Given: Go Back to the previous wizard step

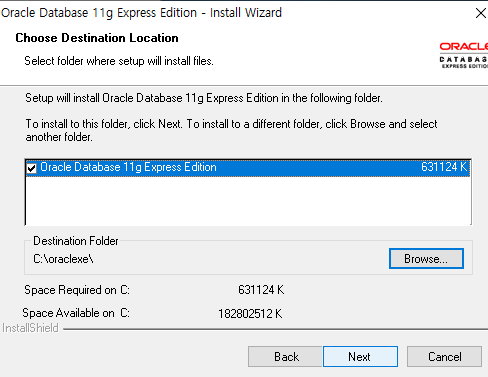Looking at the screenshot, I should (x=285, y=357).
